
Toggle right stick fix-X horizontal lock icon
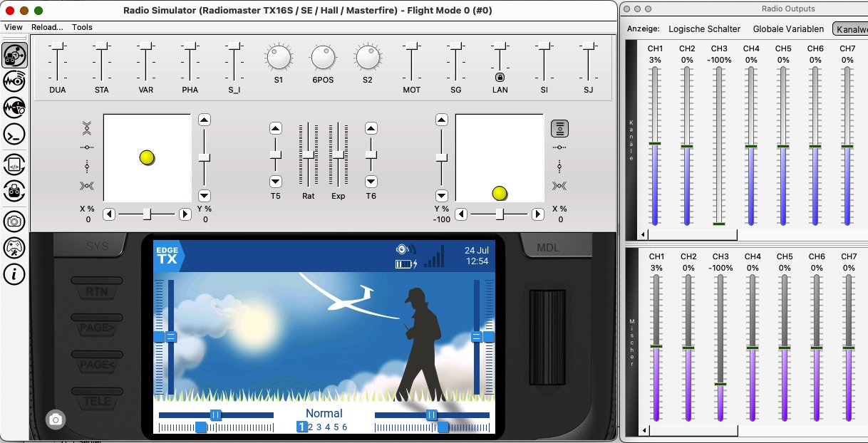coord(559,147)
